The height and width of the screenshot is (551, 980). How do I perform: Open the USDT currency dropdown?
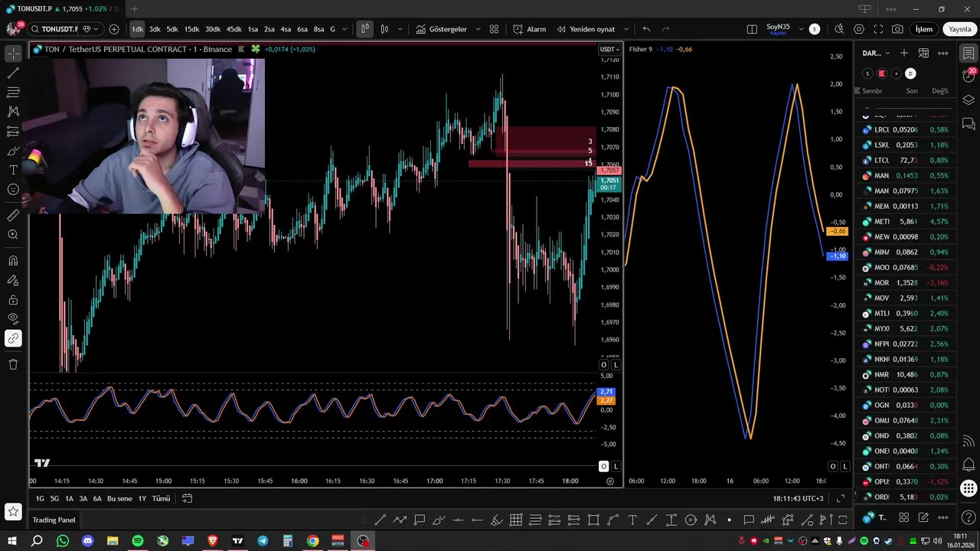[609, 49]
